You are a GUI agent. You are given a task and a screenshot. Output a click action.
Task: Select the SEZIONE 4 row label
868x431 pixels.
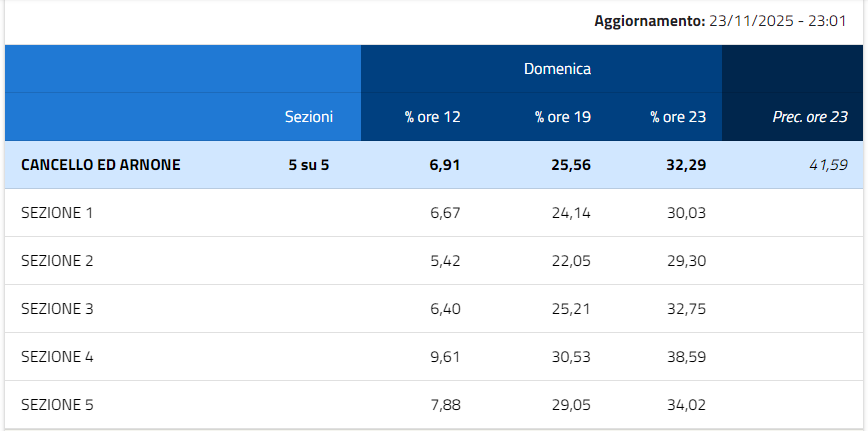point(57,357)
